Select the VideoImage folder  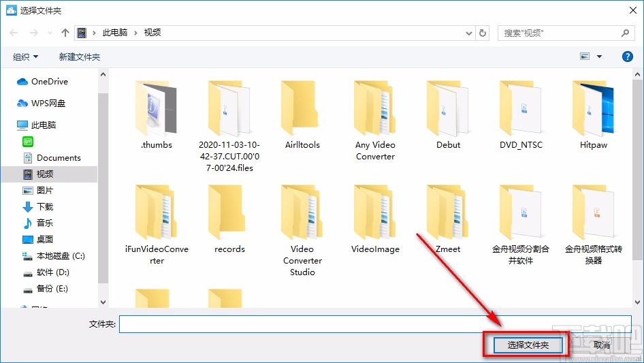click(x=375, y=219)
